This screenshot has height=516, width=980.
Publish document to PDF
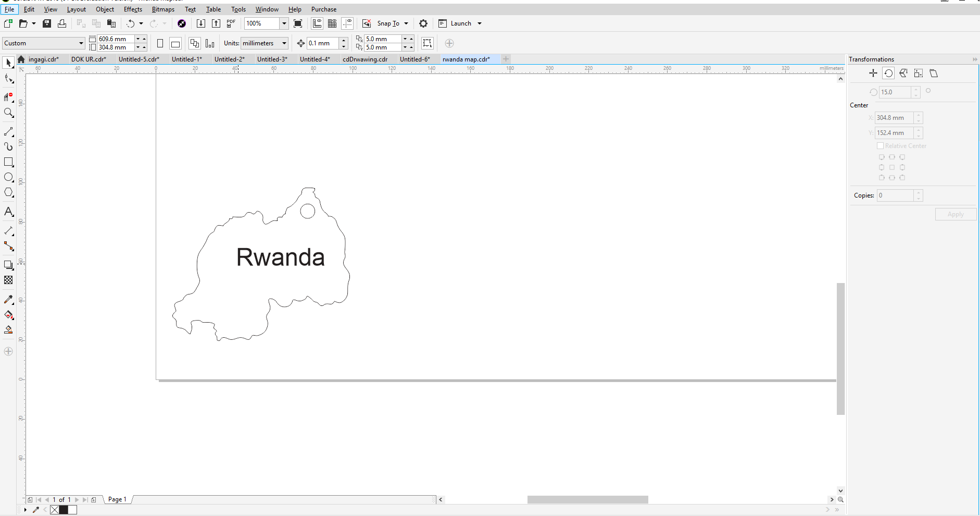231,23
